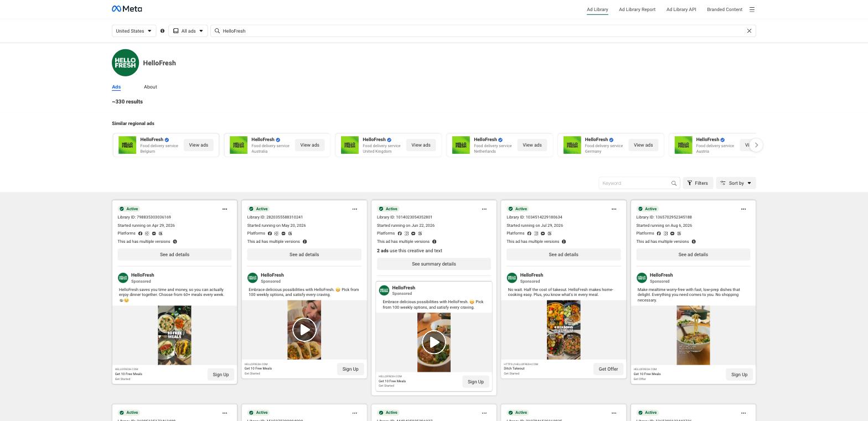Open the Branded Content tab

(x=725, y=9)
